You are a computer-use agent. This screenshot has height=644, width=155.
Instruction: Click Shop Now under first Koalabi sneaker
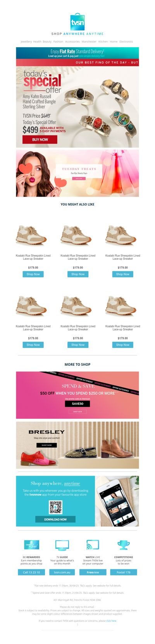coord(33,274)
